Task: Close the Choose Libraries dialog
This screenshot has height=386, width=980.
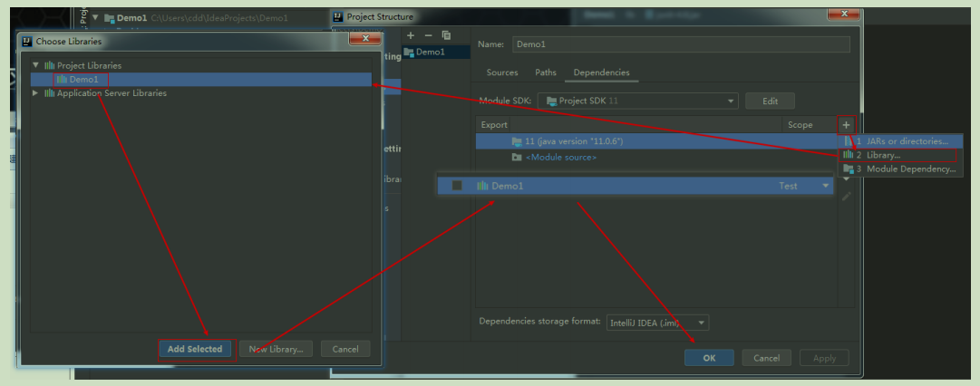Action: point(364,39)
